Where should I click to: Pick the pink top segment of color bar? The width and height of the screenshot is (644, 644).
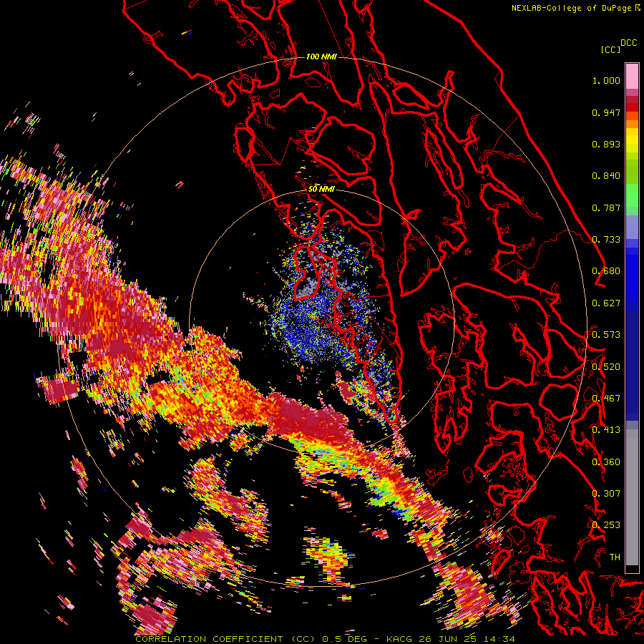click(632, 77)
